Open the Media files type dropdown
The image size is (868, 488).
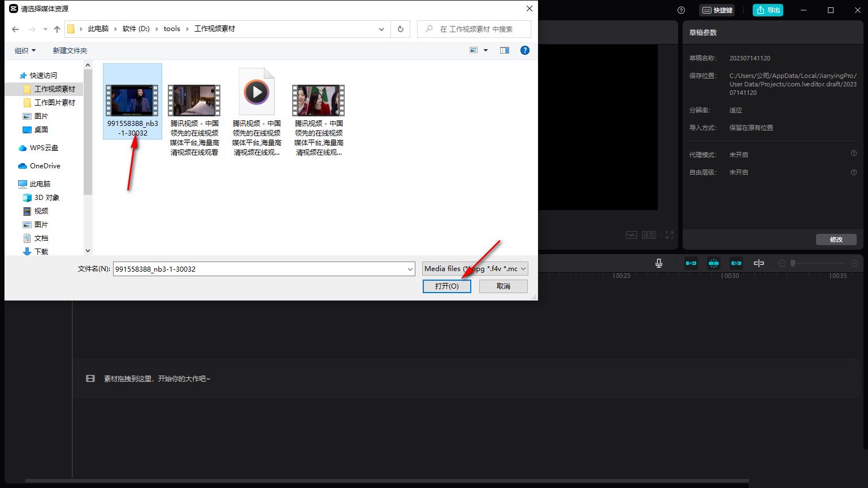tap(475, 269)
